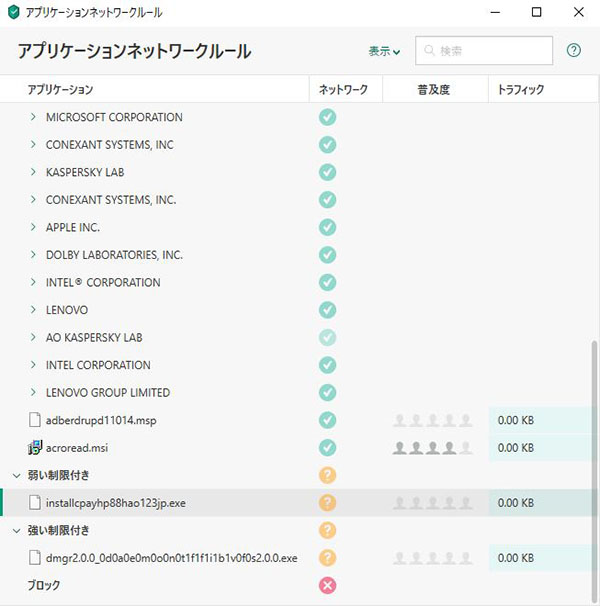This screenshot has width=600, height=606.
Task: Click the question mark icon for dmgr2.0.0 exe
Action: pyautogui.click(x=327, y=558)
